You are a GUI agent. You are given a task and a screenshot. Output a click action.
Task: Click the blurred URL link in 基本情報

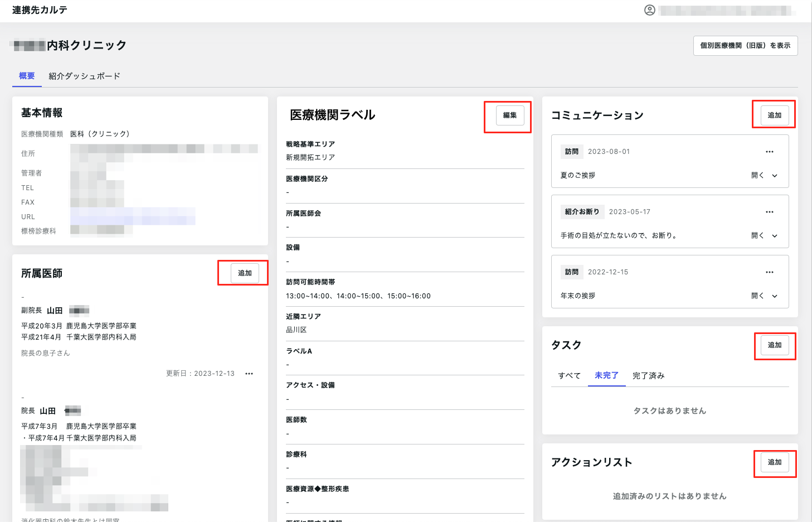[x=133, y=216]
